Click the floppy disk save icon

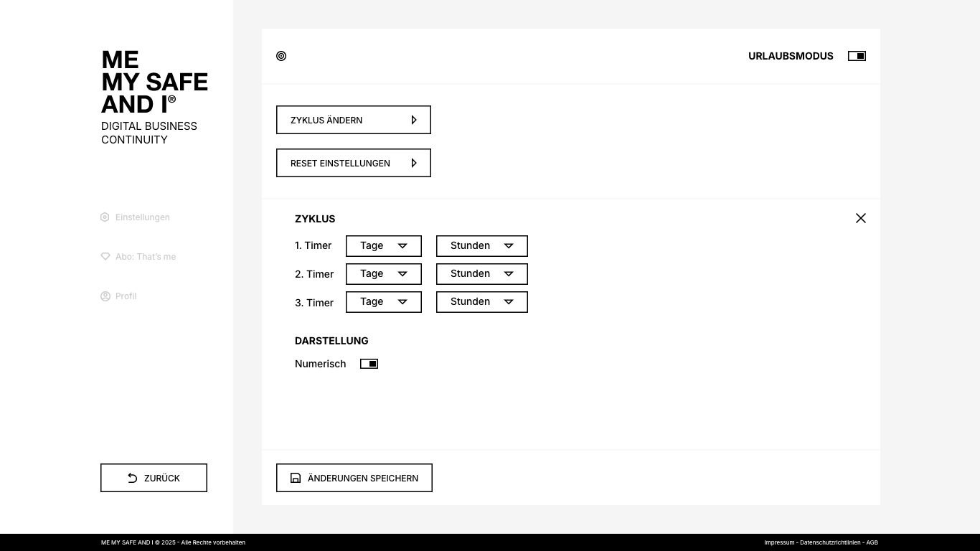(296, 478)
